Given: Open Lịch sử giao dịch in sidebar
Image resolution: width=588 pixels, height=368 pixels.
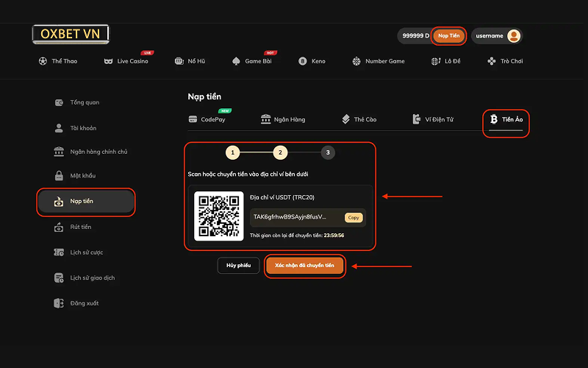Looking at the screenshot, I should [x=91, y=278].
